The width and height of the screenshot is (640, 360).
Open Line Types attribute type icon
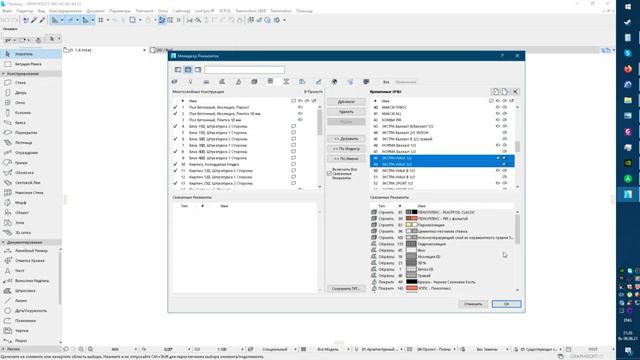click(206, 82)
